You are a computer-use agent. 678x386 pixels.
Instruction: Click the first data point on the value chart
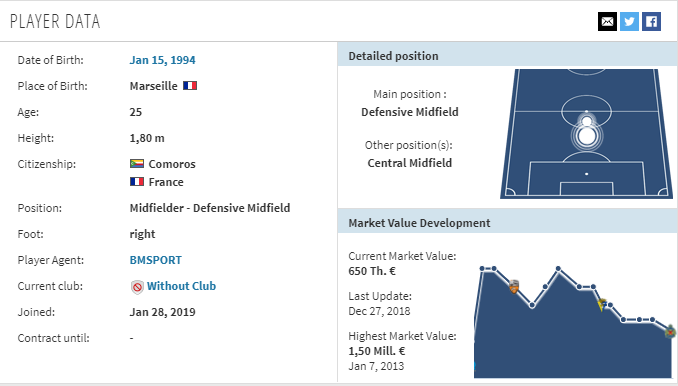(482, 269)
